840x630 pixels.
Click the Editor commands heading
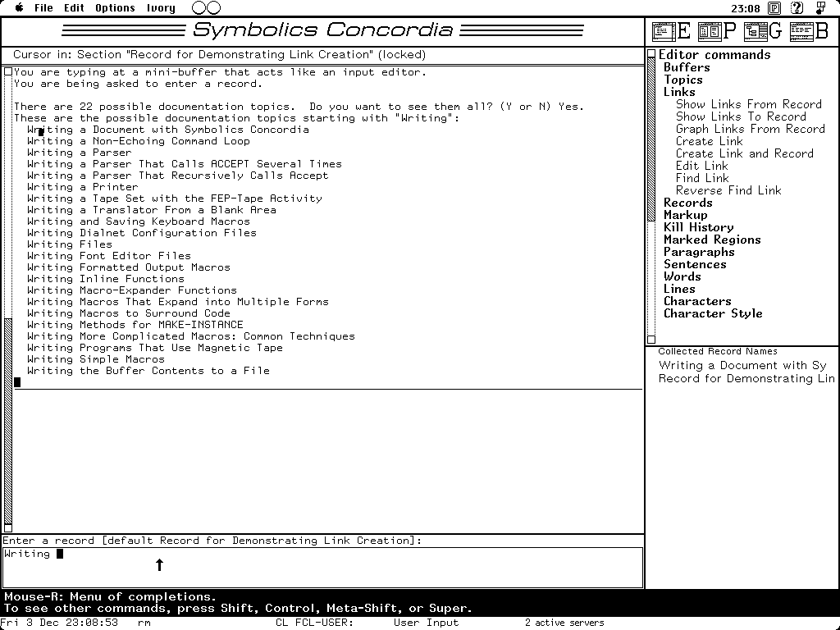(x=714, y=55)
